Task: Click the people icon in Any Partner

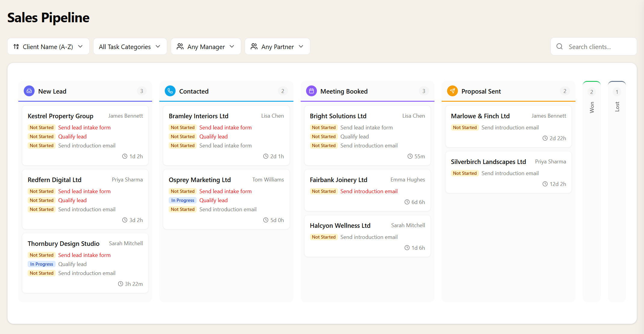Action: 254,46
